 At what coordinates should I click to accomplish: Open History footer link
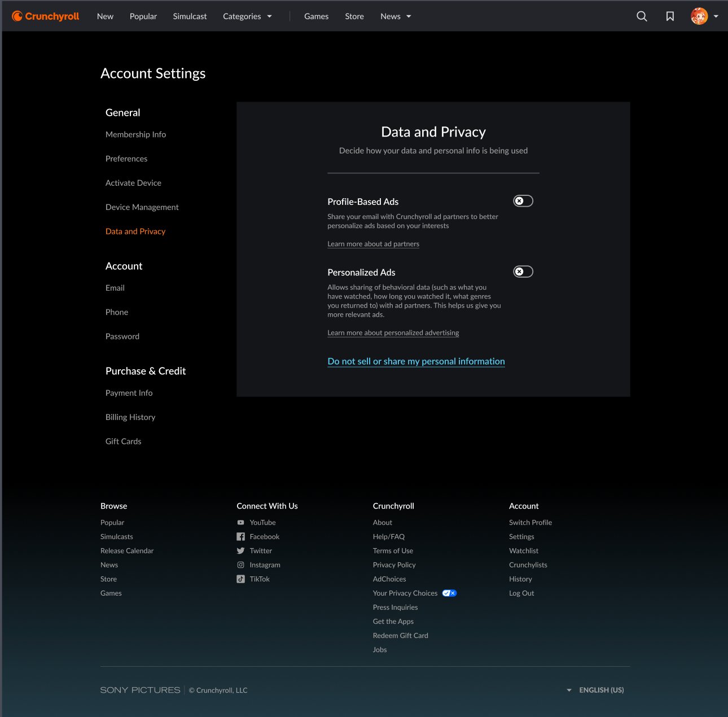[520, 579]
